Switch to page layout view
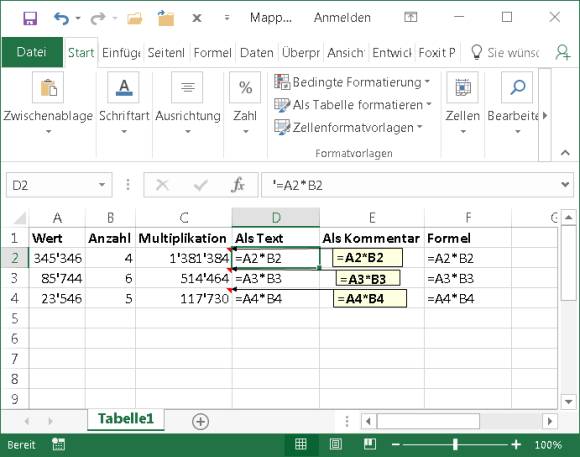 click(x=335, y=444)
